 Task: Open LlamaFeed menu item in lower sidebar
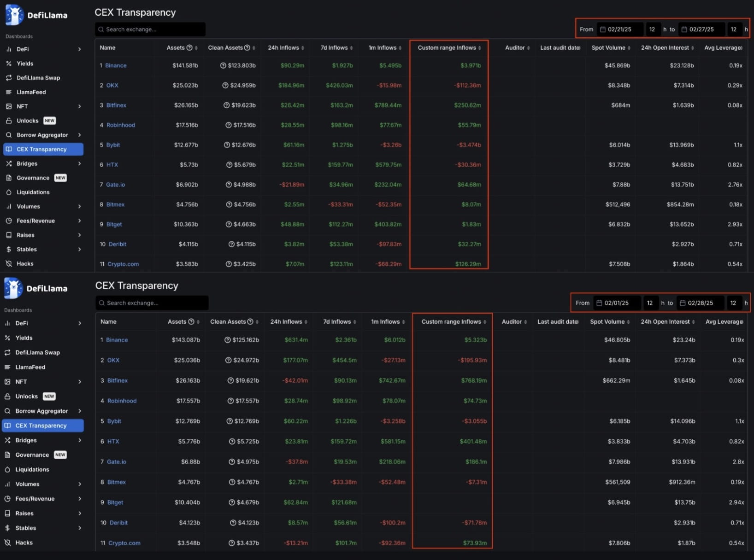pyautogui.click(x=30, y=367)
